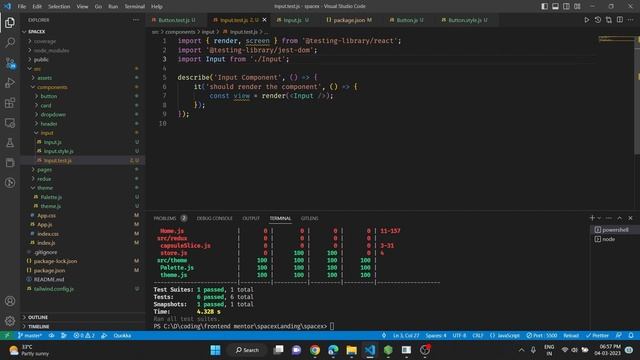Open Customize Layout icon in title bar
The height and width of the screenshot is (360, 640).
click(577, 6)
